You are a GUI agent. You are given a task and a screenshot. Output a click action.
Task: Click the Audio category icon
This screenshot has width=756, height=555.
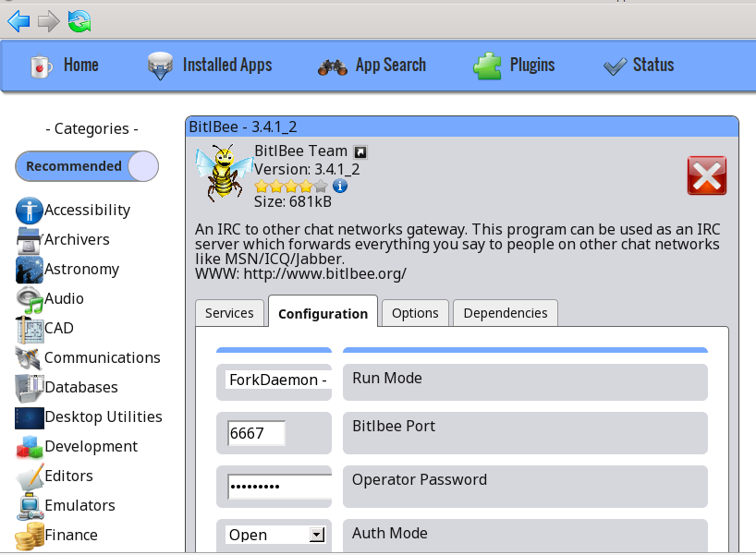pyautogui.click(x=30, y=299)
